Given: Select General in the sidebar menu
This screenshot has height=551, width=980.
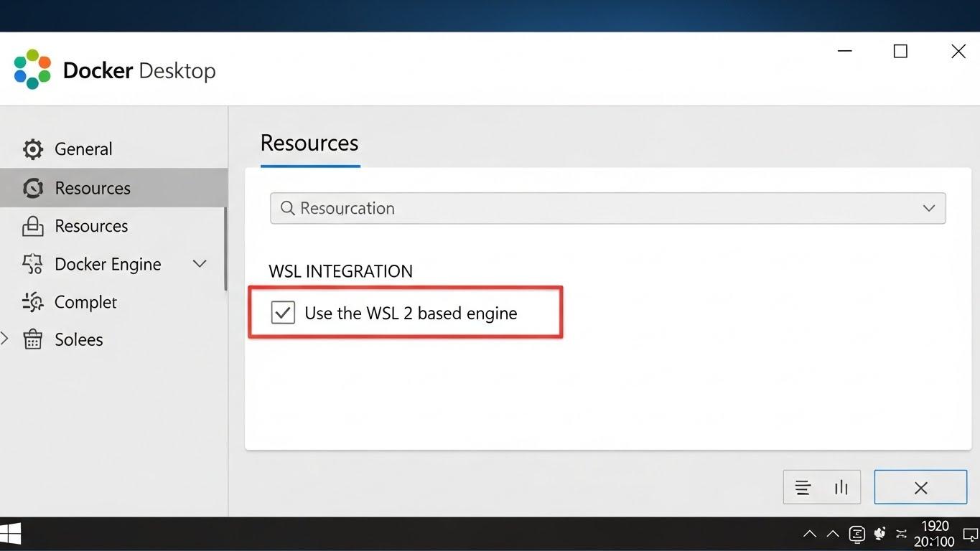Looking at the screenshot, I should 83,149.
